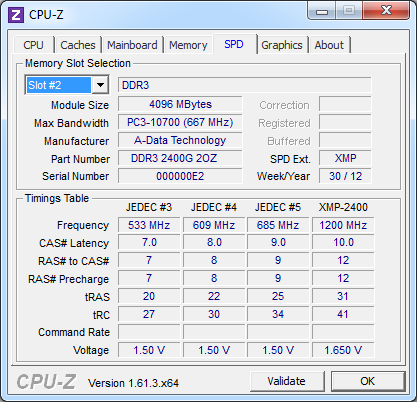The image size is (417, 402).
Task: Click the empty Correction field
Action: tap(345, 104)
